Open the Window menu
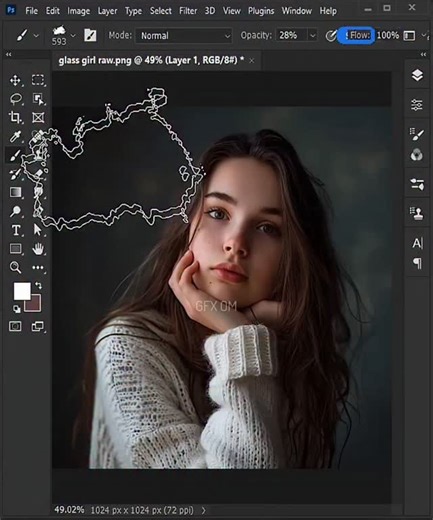Image resolution: width=433 pixels, height=520 pixels. (297, 11)
